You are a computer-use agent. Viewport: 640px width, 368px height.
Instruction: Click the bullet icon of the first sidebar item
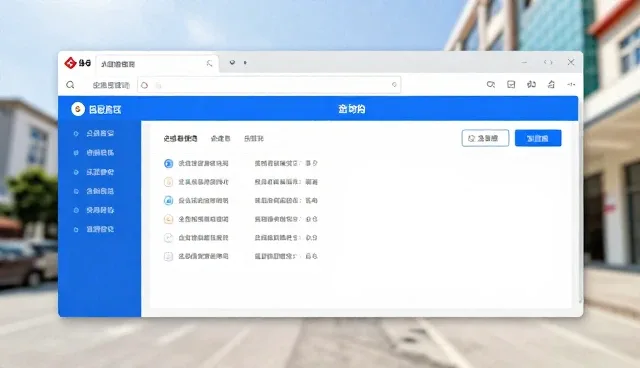click(76, 133)
